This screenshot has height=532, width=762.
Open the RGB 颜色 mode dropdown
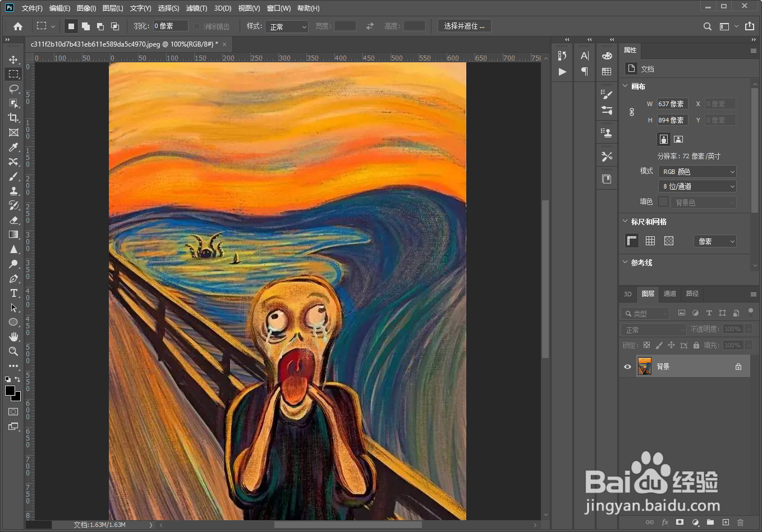tap(697, 172)
